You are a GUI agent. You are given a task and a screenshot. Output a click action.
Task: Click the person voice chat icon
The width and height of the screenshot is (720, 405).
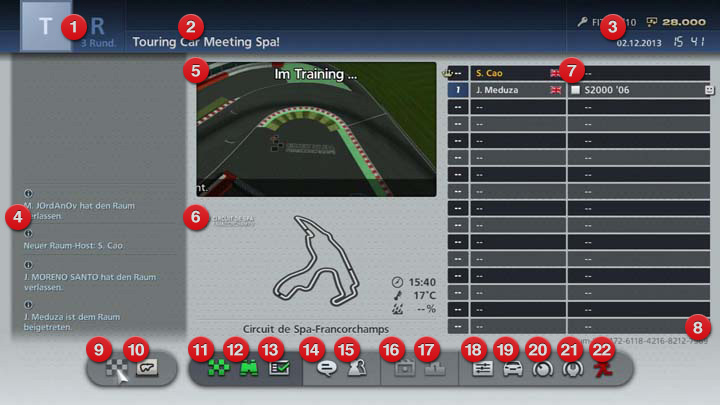click(355, 367)
